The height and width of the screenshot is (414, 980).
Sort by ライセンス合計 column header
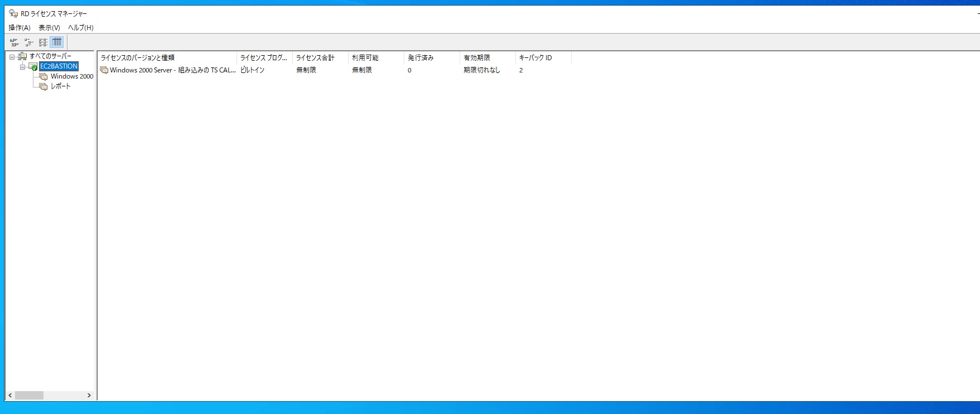[x=320, y=58]
